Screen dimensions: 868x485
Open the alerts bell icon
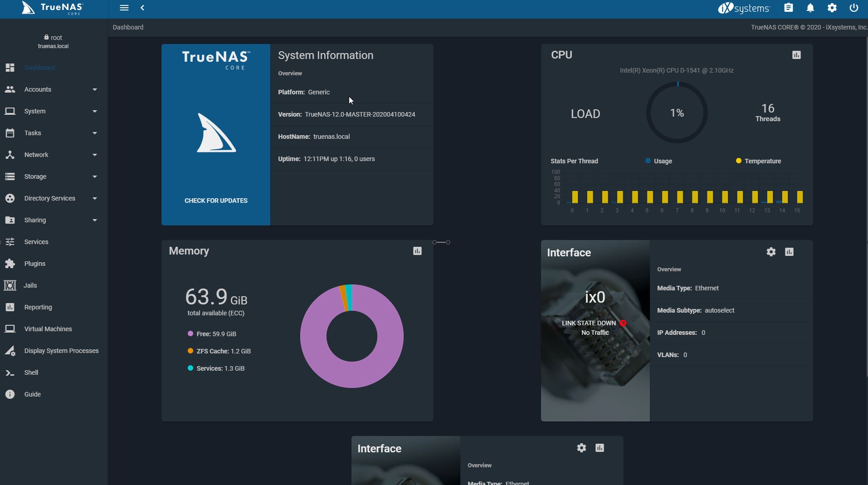810,8
